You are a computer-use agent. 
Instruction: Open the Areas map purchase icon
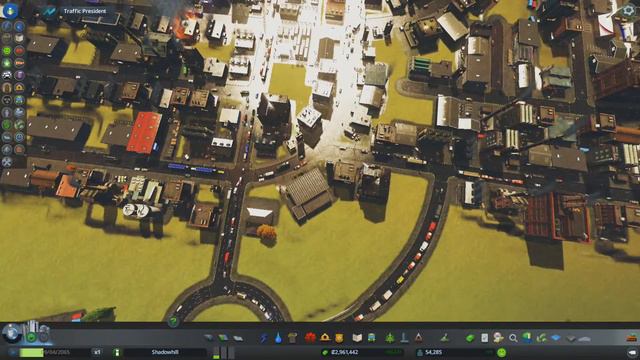(x=527, y=338)
